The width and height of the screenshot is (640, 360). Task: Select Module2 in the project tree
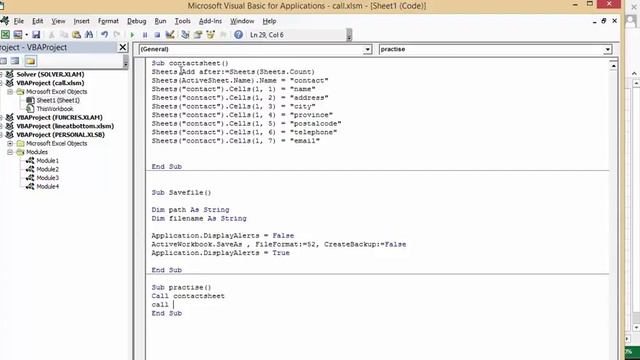pos(47,169)
